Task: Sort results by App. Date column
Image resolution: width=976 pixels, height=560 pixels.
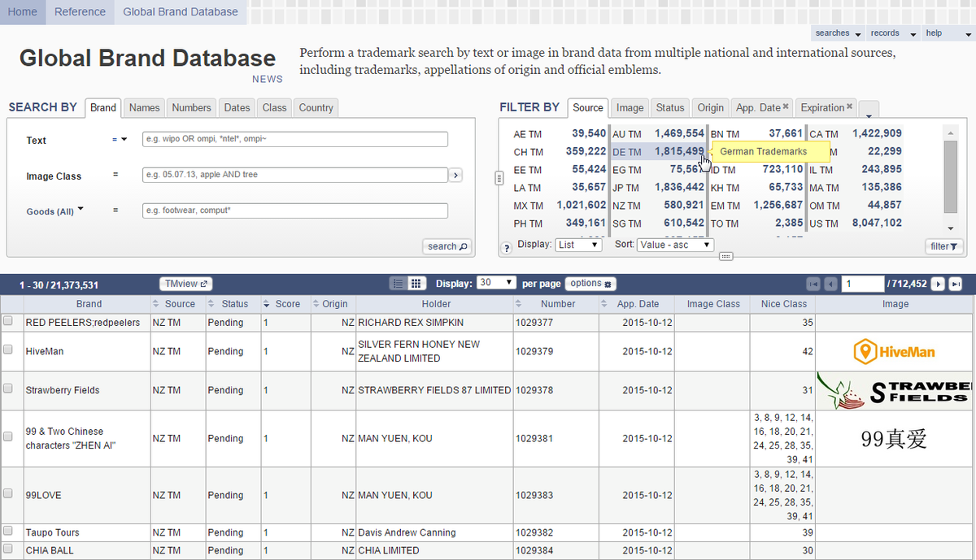Action: click(x=604, y=304)
